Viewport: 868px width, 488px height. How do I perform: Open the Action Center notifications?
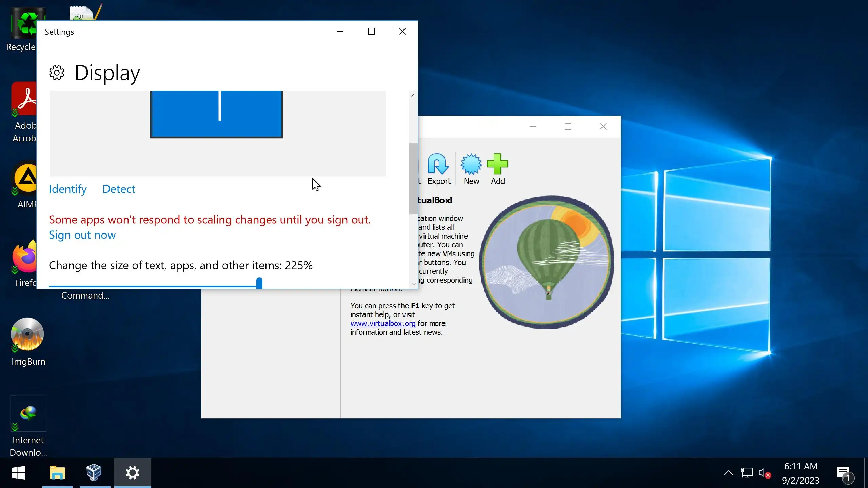point(844,473)
